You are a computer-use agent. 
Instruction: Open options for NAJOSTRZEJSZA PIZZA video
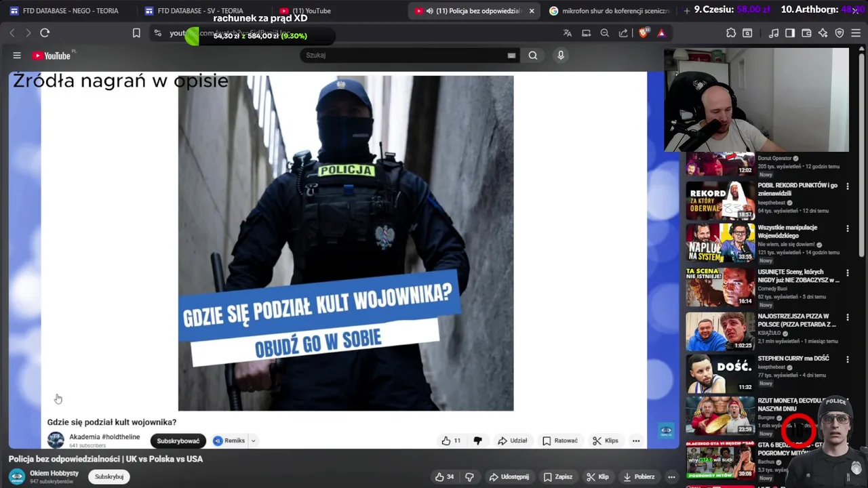coord(847,317)
